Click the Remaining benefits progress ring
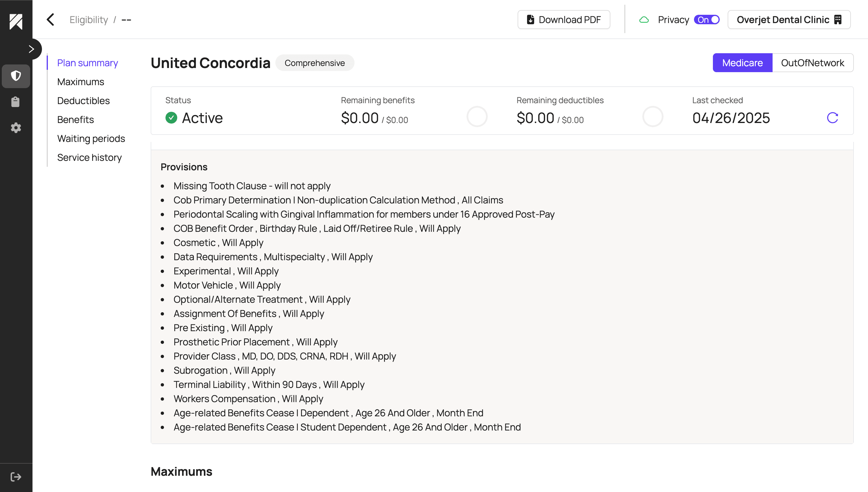The width and height of the screenshot is (868, 492). 477,116
